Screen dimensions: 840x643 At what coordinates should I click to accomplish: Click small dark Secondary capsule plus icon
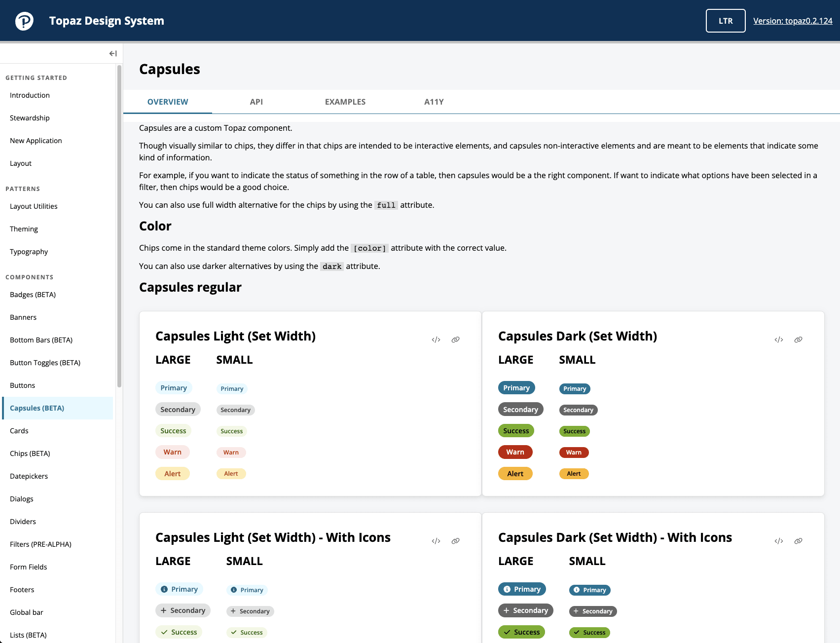click(593, 611)
